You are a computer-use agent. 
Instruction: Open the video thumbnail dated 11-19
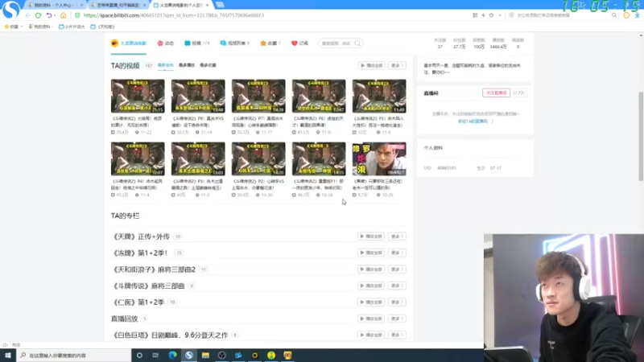click(x=198, y=96)
